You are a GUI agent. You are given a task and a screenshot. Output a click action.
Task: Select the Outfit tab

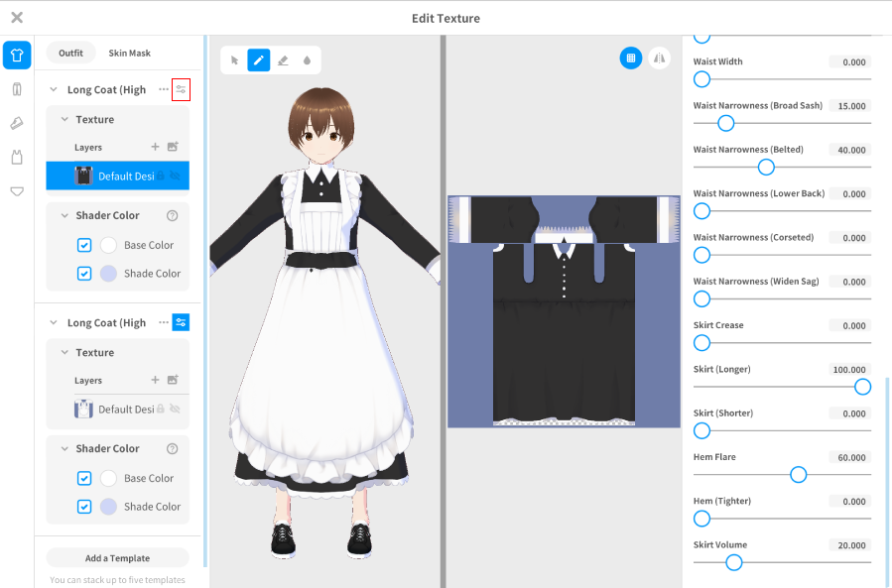[70, 53]
